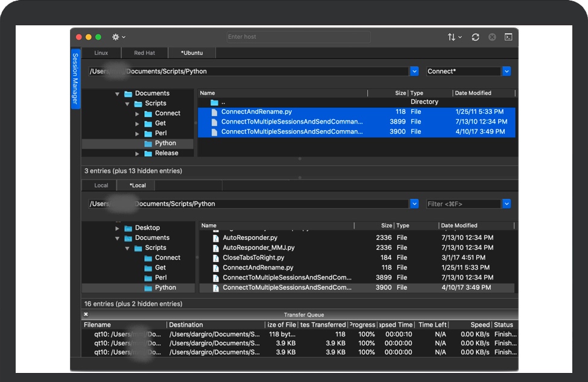Select CloseTabsToRight.py in the local file list
Screen dimensions: 588x382
pos(253,258)
